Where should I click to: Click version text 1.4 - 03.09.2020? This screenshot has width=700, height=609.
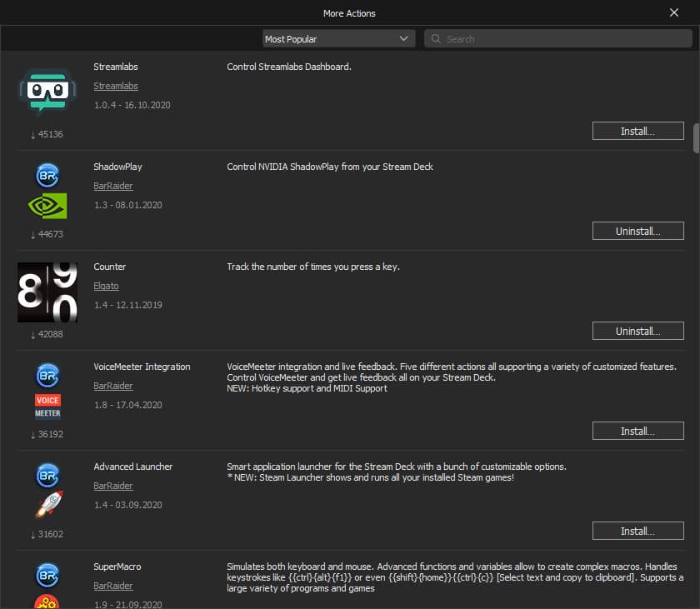pyautogui.click(x=128, y=505)
